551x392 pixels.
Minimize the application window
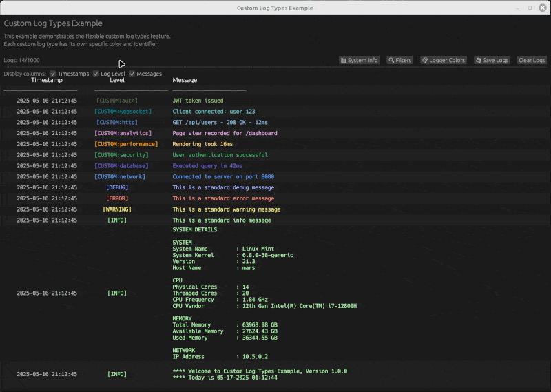pos(519,8)
